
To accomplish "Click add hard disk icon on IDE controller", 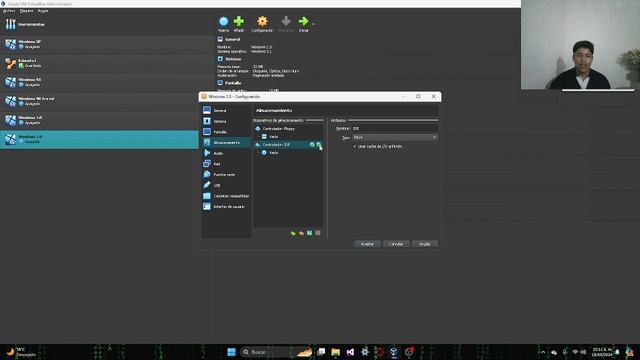I will click(x=319, y=144).
